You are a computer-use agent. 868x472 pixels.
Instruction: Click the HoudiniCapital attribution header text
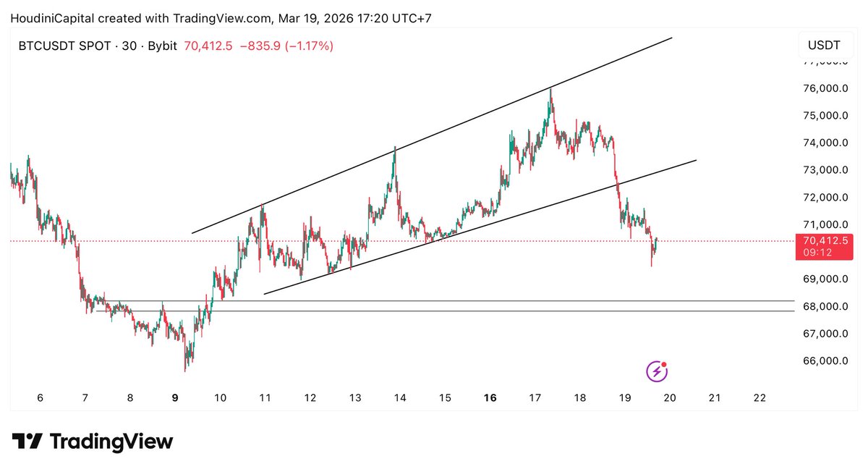point(221,18)
